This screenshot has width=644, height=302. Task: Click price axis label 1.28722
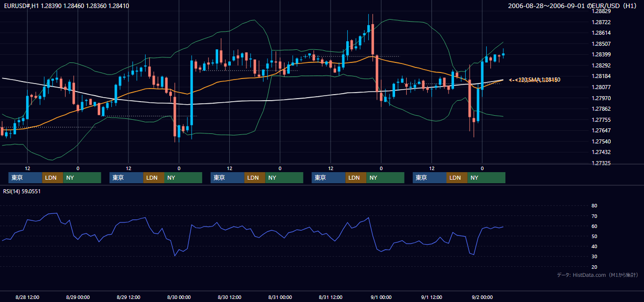pos(601,22)
